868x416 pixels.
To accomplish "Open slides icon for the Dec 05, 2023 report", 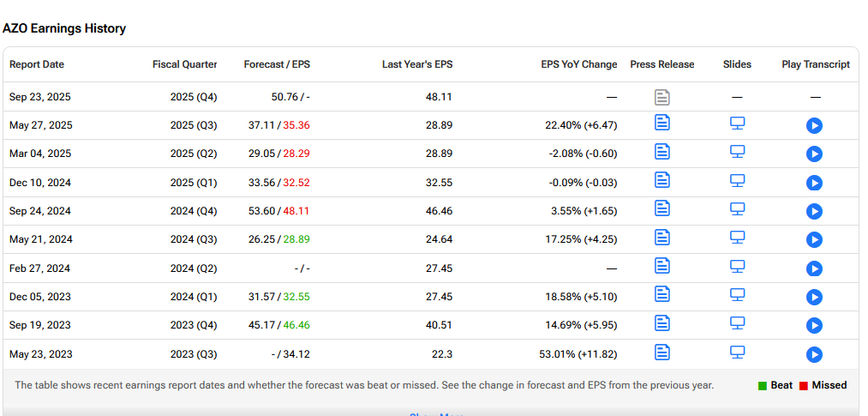I will pos(737,294).
